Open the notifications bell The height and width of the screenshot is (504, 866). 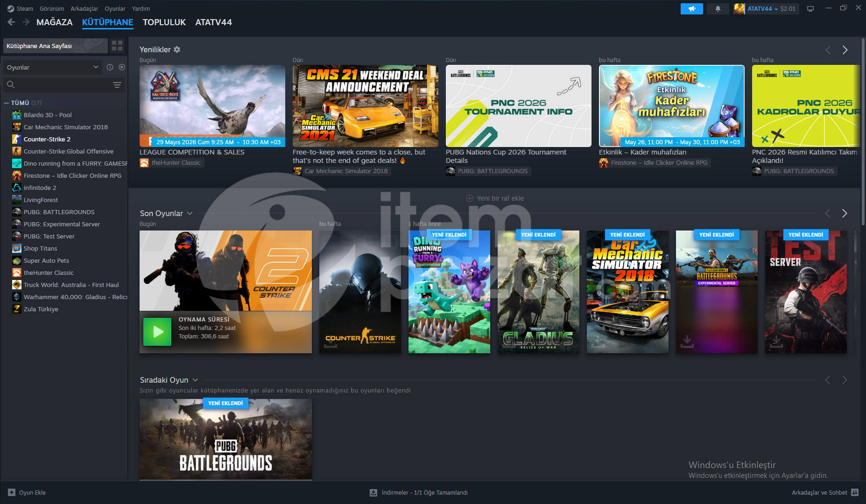(718, 8)
